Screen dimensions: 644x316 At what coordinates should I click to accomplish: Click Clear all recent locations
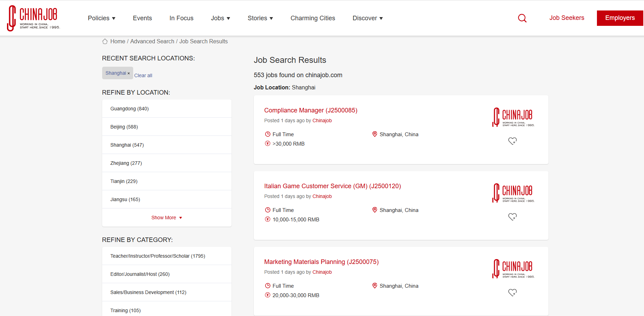pyautogui.click(x=143, y=75)
